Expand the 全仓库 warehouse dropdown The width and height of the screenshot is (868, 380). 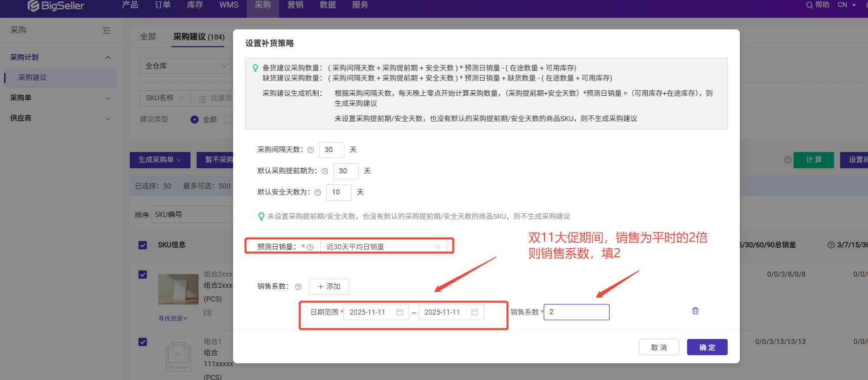185,66
